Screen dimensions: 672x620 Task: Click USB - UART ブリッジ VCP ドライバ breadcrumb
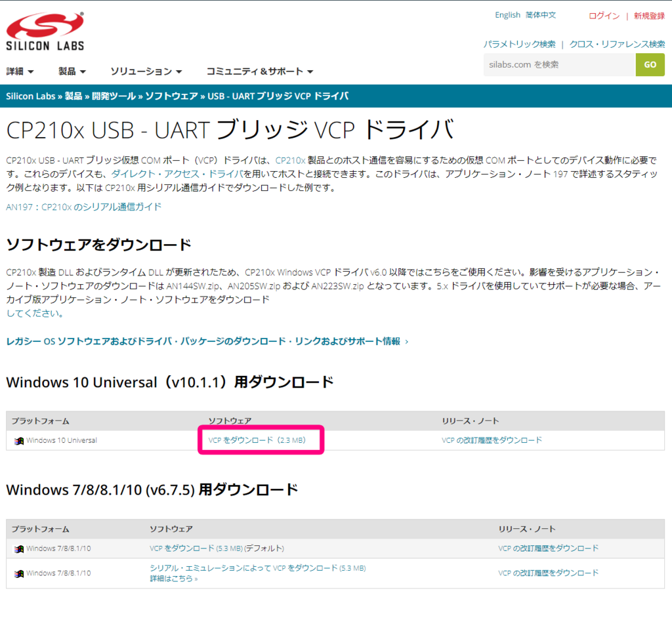pos(278,96)
